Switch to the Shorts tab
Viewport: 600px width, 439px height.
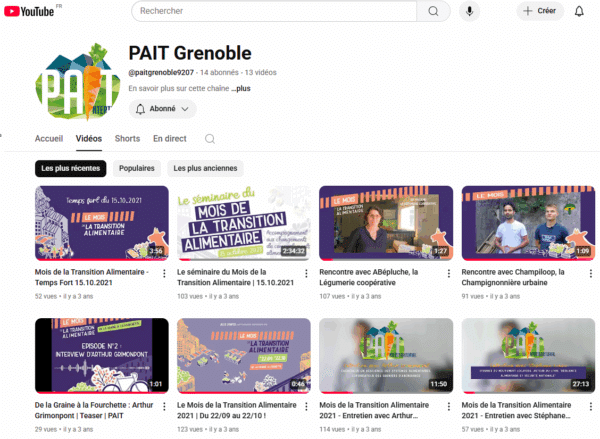pyautogui.click(x=127, y=139)
